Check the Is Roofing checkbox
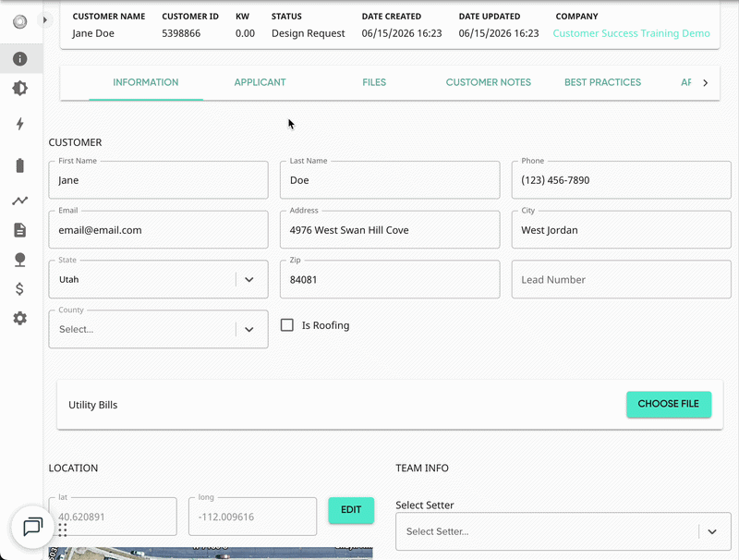 click(287, 324)
